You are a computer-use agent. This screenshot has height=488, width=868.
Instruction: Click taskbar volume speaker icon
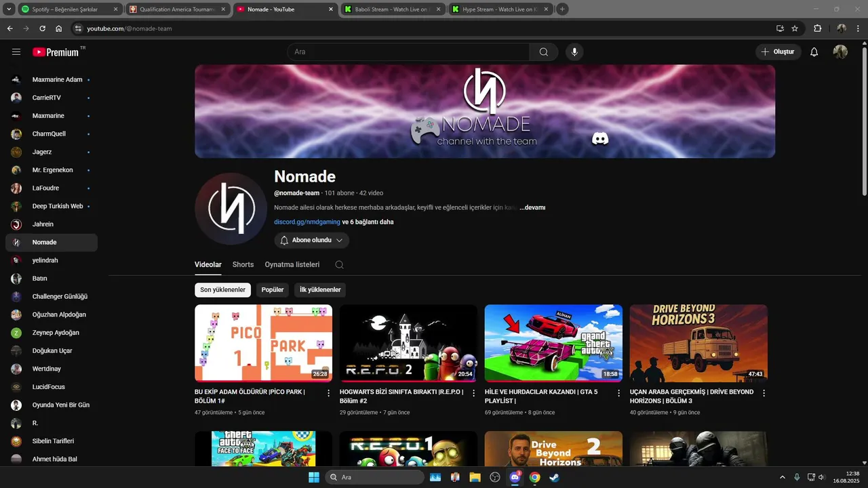821,477
